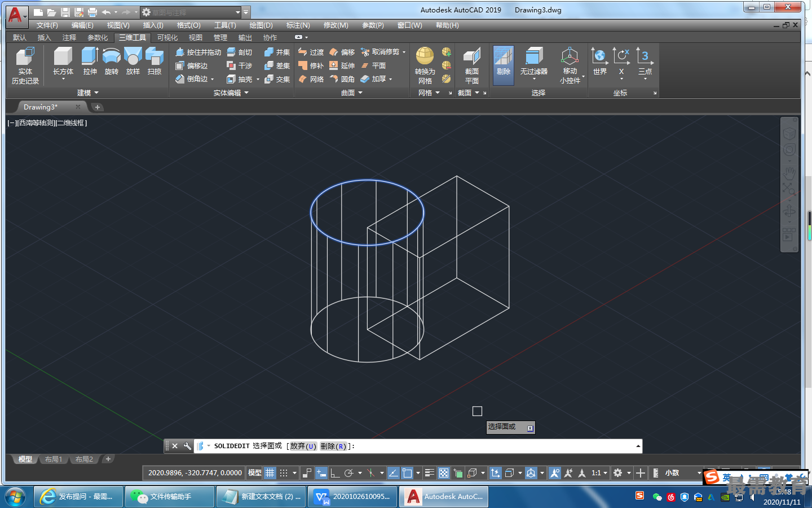Expand the 曲面 surface panel
The image size is (812, 508).
click(x=352, y=93)
